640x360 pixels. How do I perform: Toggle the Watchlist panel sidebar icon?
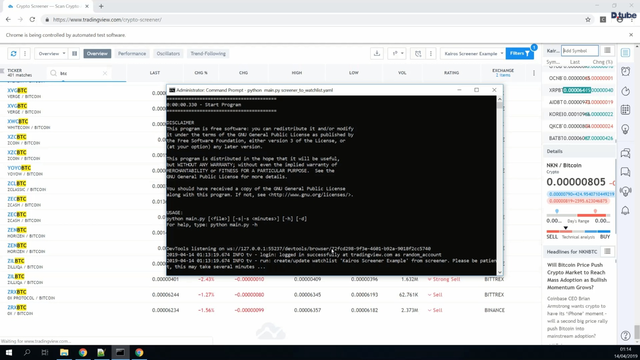[x=625, y=53]
